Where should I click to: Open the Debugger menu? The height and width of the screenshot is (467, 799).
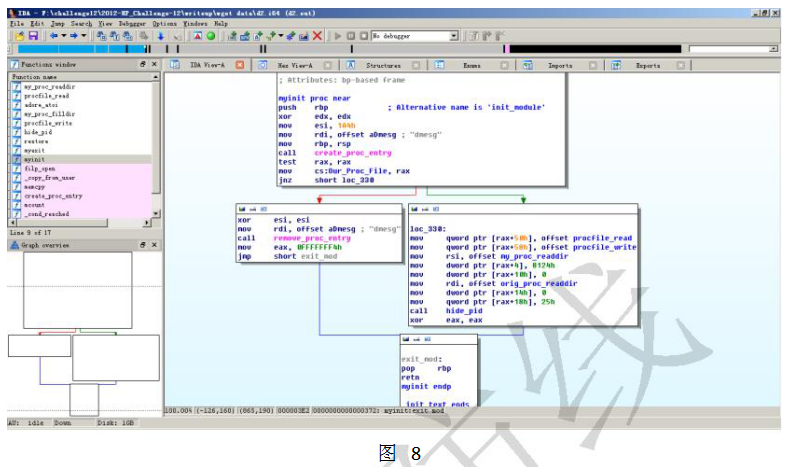click(x=134, y=23)
